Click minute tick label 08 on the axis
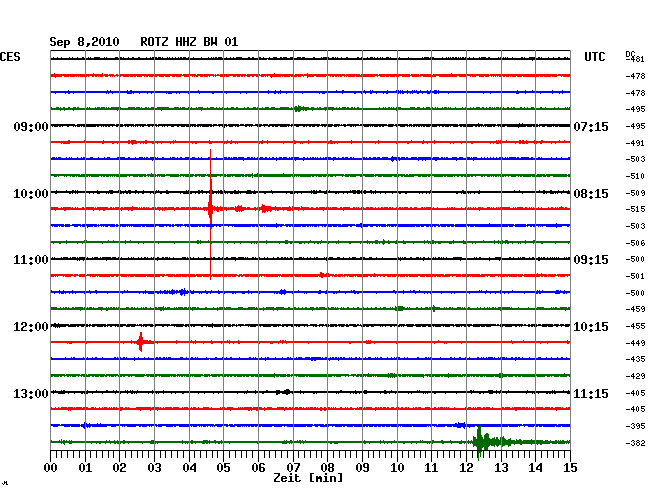This screenshot has width=650, height=494. (327, 468)
